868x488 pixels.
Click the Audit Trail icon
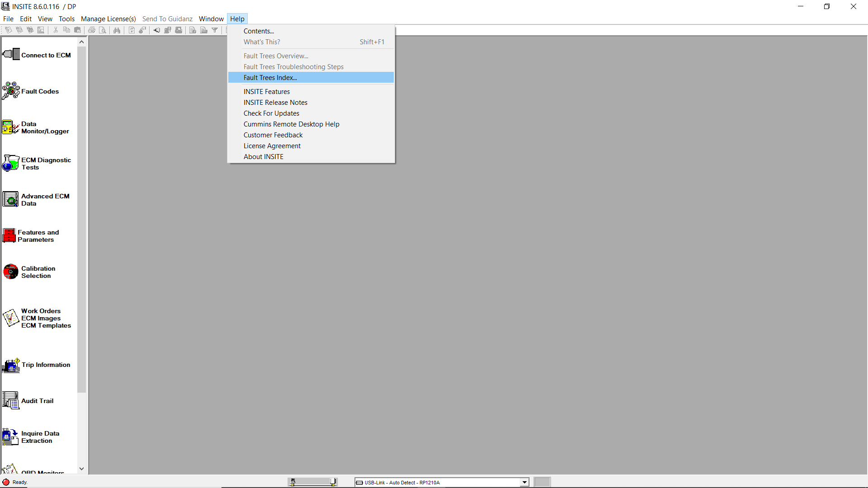[11, 401]
